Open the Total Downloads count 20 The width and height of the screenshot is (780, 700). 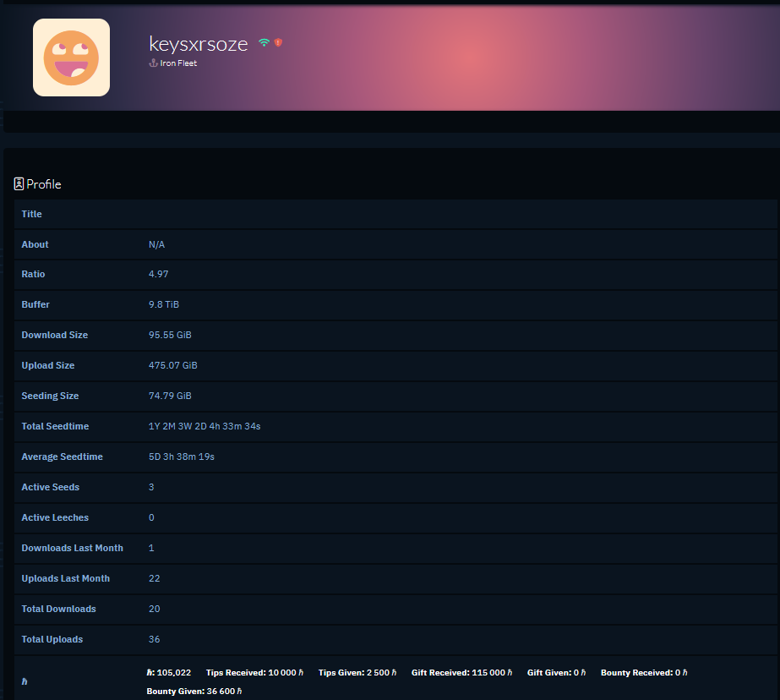coord(154,609)
